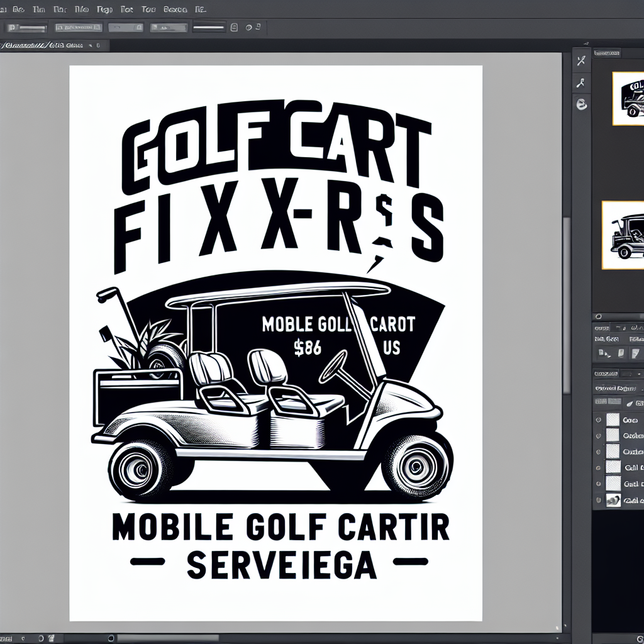Click the "MOBILE GOLF CARTIR" text on canvas
Screen dimensions: 644x644
[280, 528]
